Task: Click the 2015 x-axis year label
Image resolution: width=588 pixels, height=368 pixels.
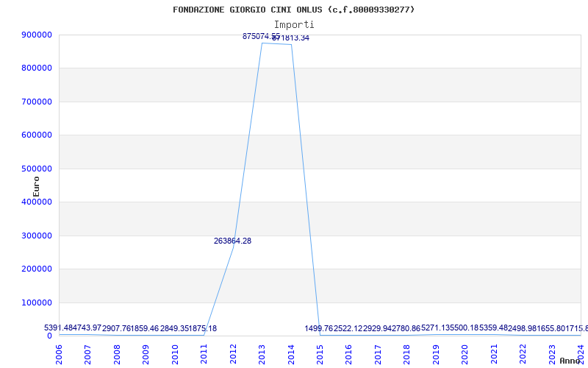Action: [320, 353]
